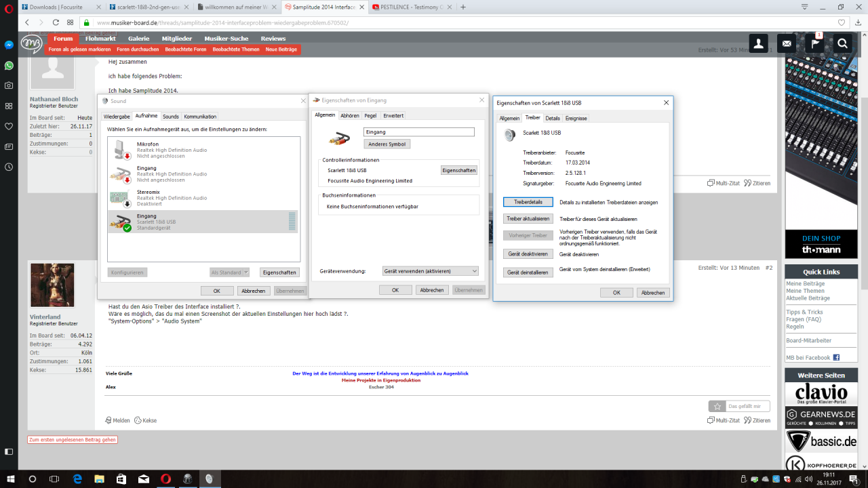Open File Explorer from the taskbar

click(99, 479)
